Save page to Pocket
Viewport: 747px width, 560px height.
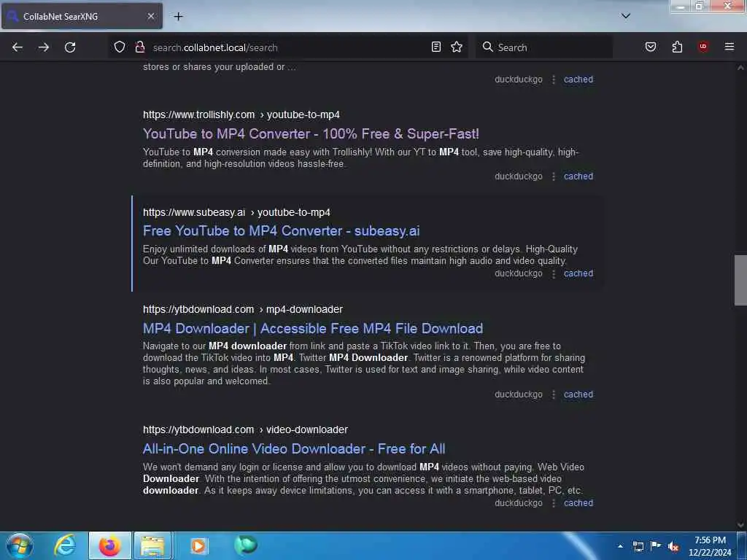coord(651,47)
